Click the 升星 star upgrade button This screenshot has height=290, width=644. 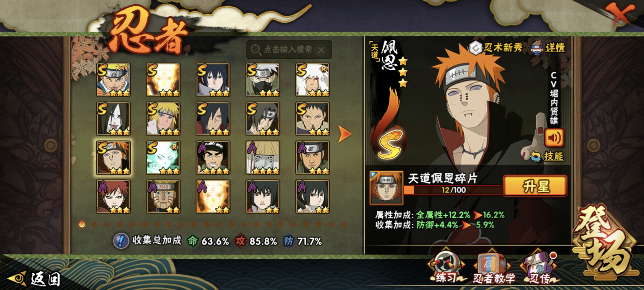click(535, 186)
